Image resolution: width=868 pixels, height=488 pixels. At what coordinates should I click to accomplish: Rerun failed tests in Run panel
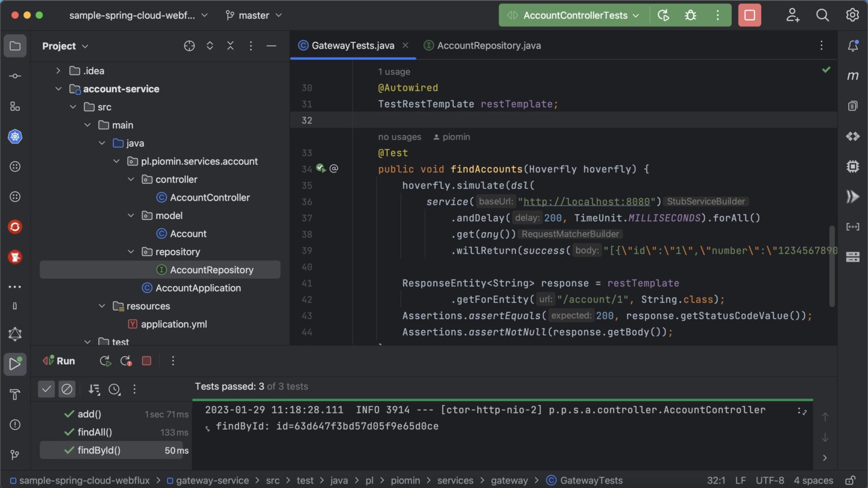pos(125,361)
